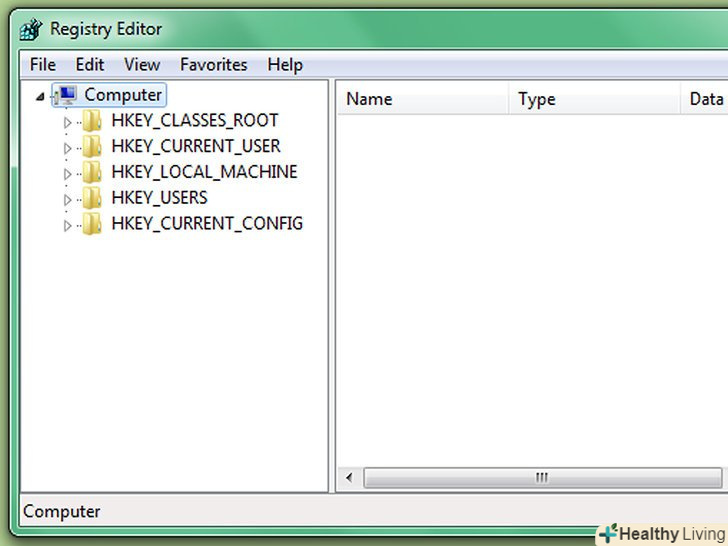Open the File menu

43,65
